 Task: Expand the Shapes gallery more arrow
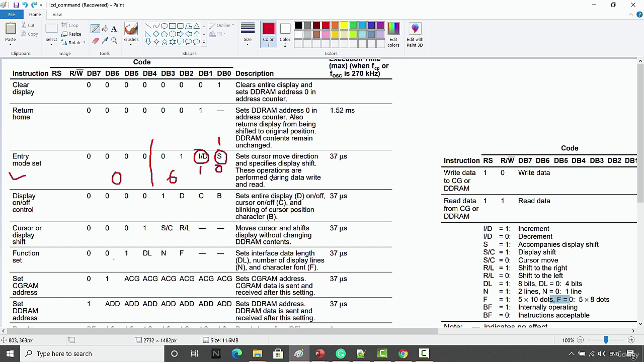(x=204, y=42)
